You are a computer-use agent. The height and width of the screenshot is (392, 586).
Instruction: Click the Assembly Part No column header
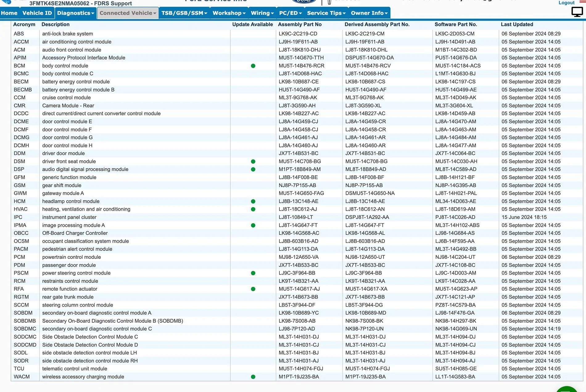click(x=300, y=24)
